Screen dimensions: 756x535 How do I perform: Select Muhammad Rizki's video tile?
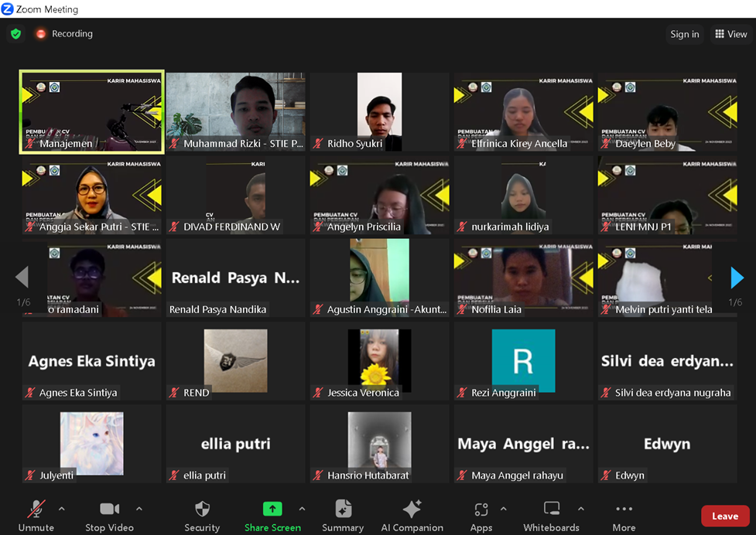[x=236, y=112]
